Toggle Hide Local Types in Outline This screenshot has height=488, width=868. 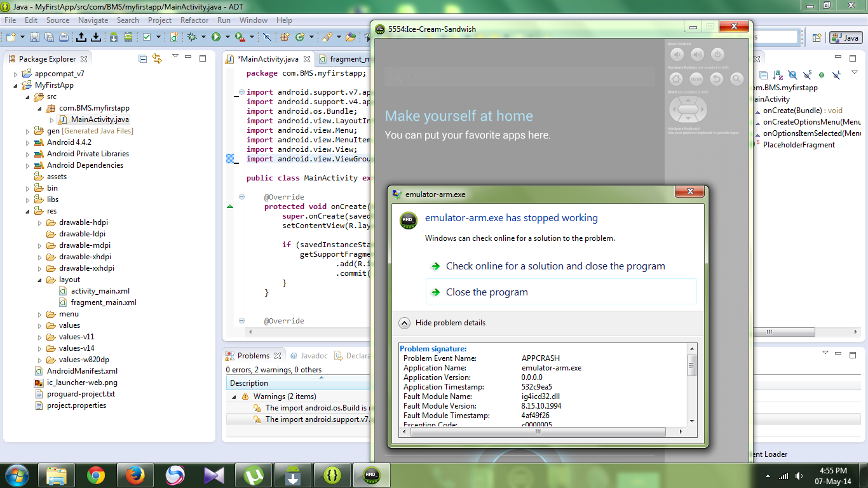click(836, 75)
